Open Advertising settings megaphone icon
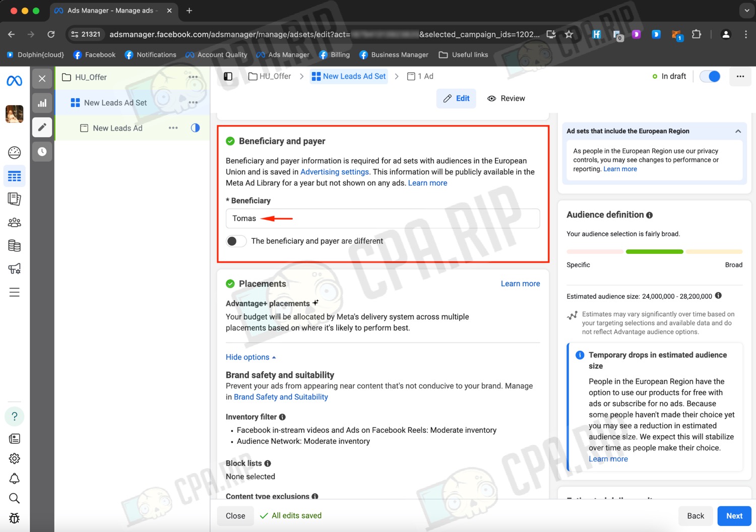Screen dimensions: 756x532 [x=14, y=269]
